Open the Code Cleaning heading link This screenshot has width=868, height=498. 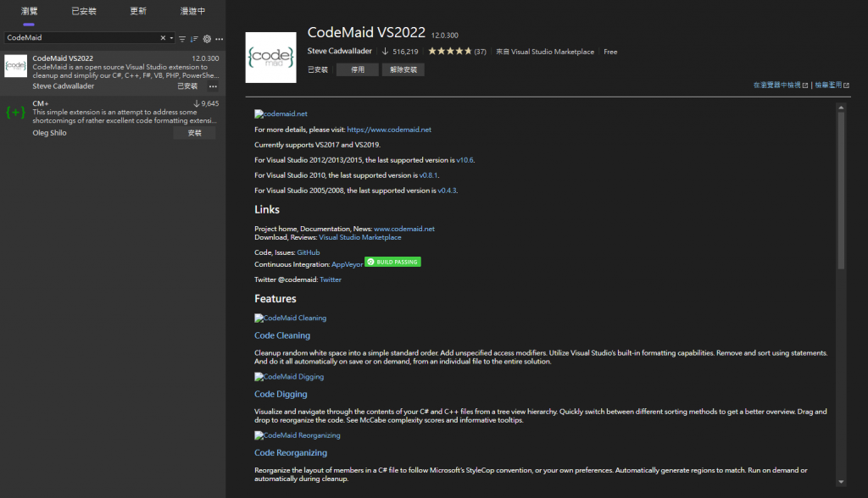282,335
